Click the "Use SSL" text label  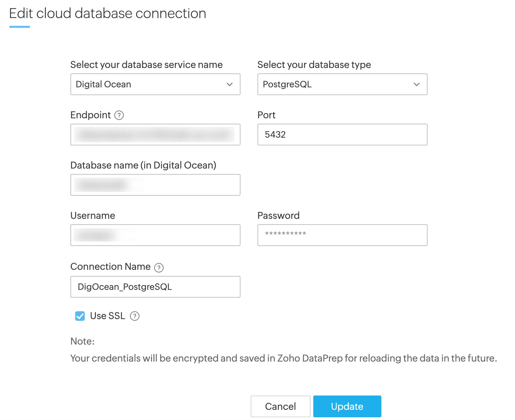click(107, 316)
